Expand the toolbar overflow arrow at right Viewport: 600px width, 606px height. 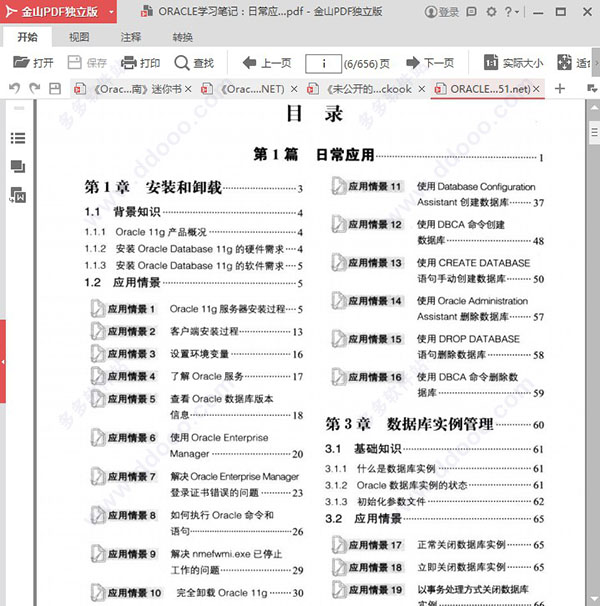pyautogui.click(x=597, y=63)
